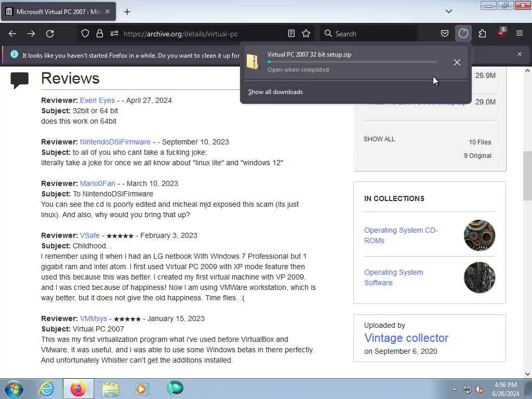
Task: Dismiss the Firefox cleanup notification bar
Action: click(x=520, y=54)
